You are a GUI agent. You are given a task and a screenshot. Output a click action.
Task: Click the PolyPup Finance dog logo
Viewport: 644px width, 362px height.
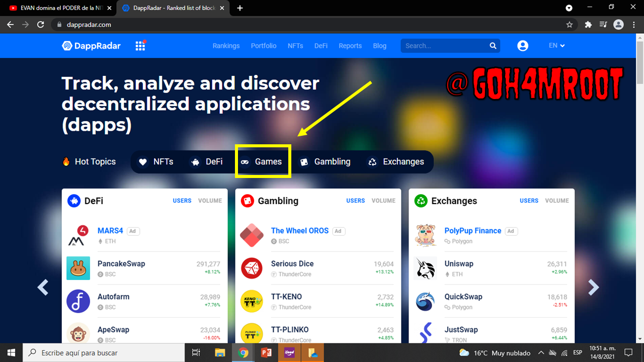425,235
